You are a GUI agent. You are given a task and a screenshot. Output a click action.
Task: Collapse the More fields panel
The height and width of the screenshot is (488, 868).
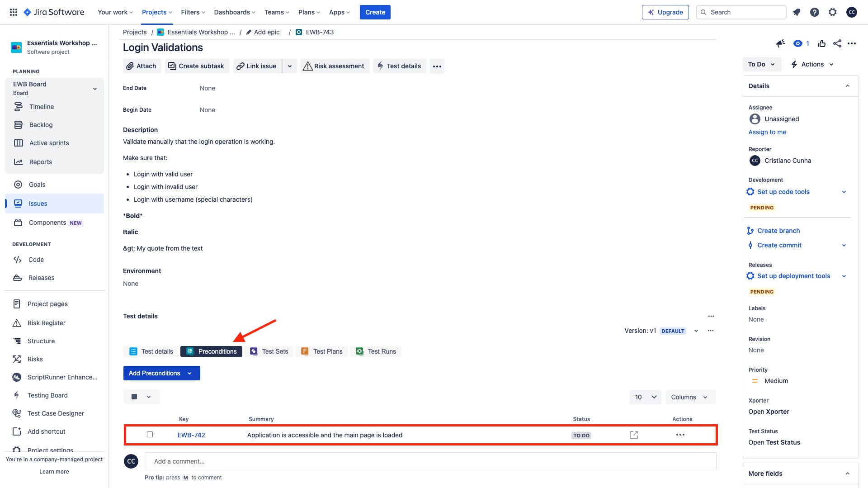coord(848,474)
